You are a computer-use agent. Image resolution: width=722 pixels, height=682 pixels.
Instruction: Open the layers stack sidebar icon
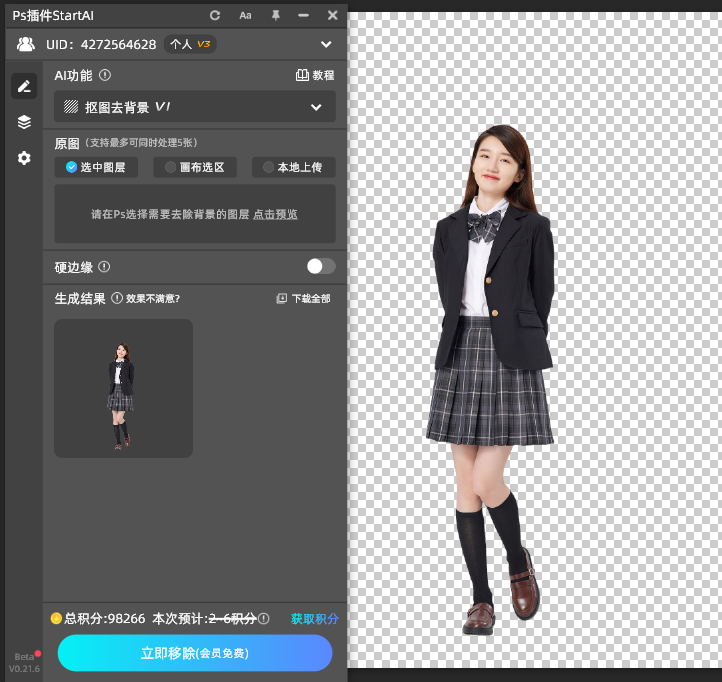click(24, 122)
